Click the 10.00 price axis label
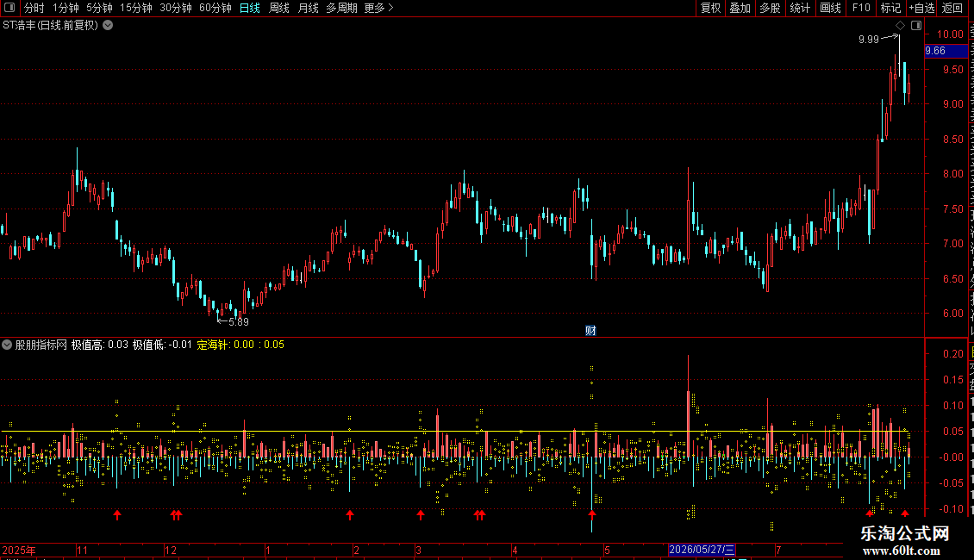974x560 pixels. [950, 34]
